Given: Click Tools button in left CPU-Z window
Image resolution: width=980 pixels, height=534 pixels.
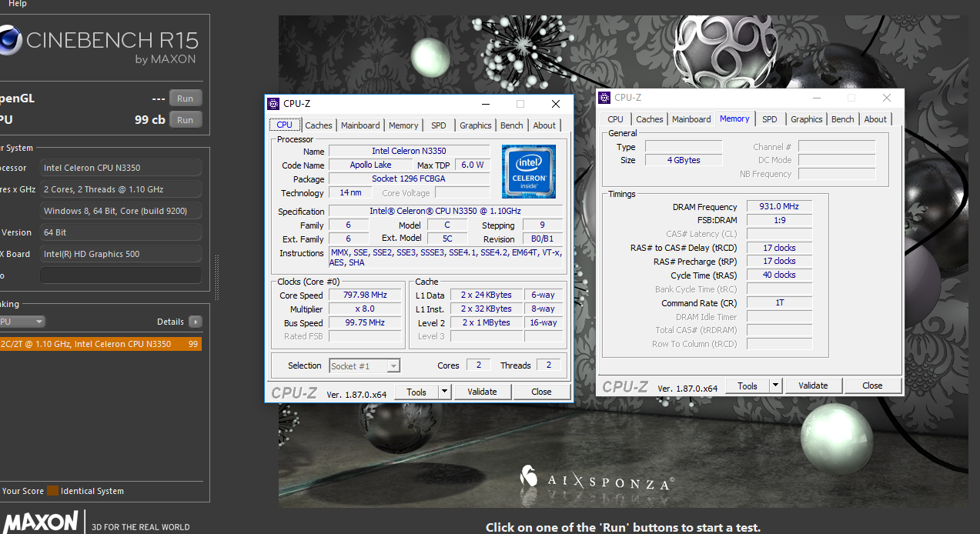Looking at the screenshot, I should coord(416,392).
